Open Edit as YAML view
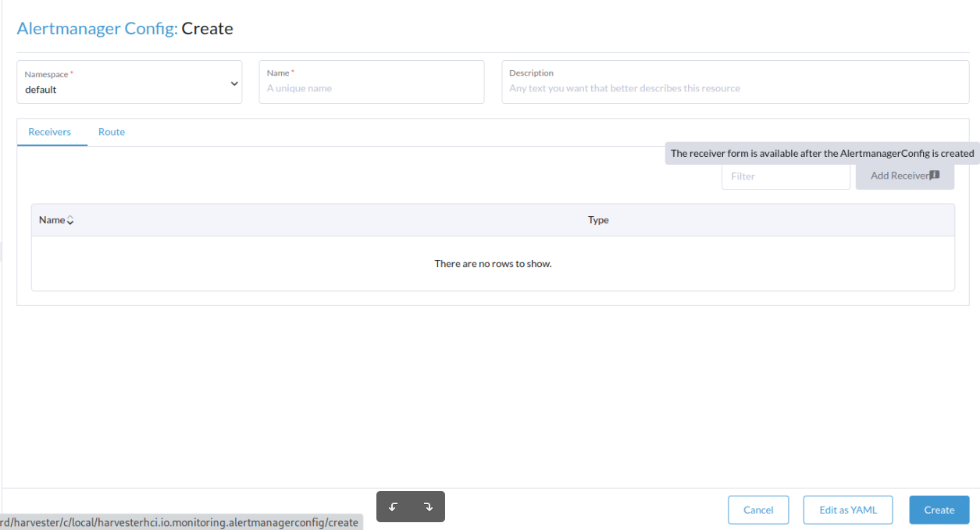980x530 pixels. 848,510
